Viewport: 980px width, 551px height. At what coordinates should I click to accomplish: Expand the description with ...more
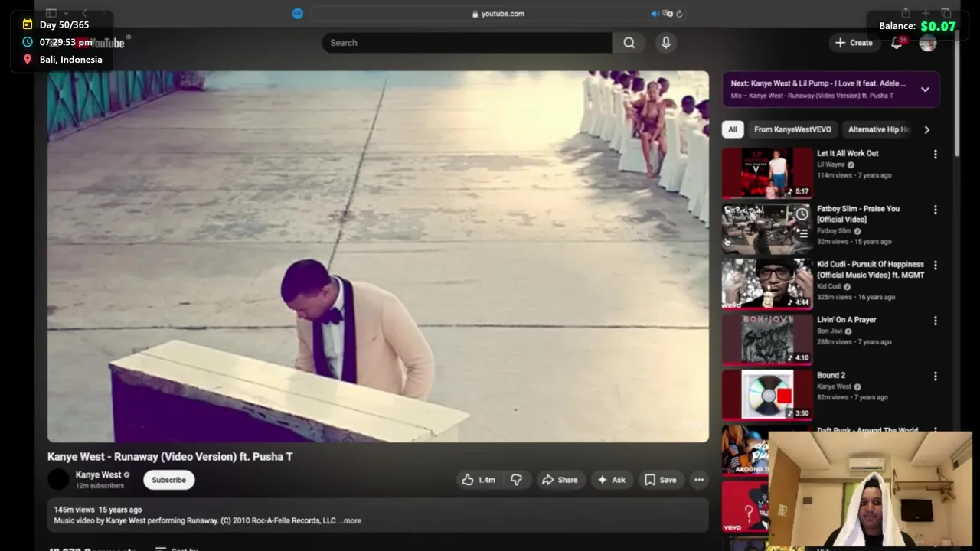pos(350,520)
